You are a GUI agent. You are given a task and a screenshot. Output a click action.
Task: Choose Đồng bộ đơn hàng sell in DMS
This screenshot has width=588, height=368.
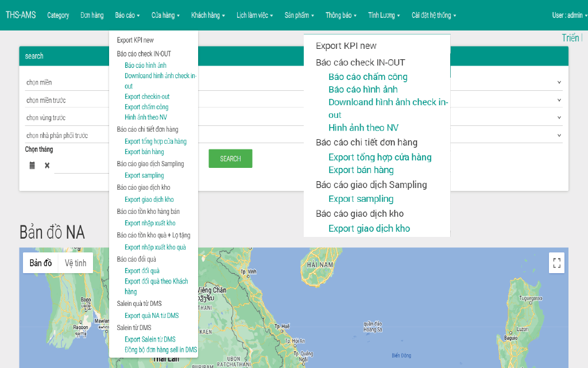(161, 350)
